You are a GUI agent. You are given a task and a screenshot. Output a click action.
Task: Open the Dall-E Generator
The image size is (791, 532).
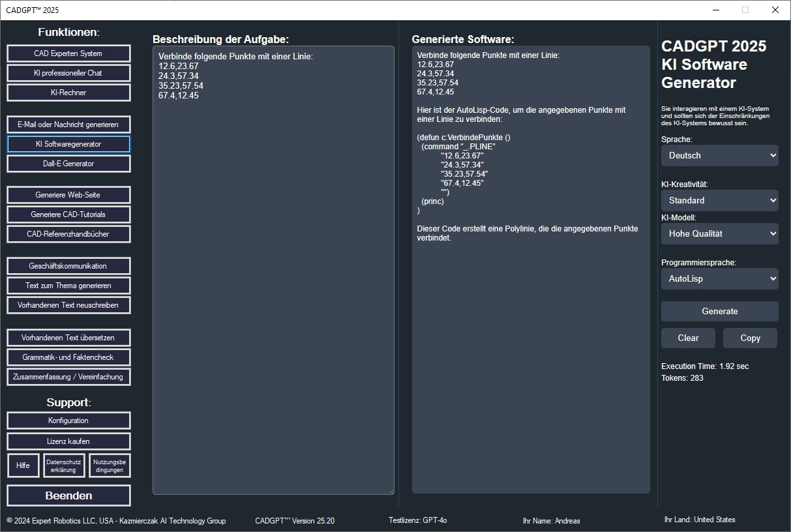click(x=68, y=164)
